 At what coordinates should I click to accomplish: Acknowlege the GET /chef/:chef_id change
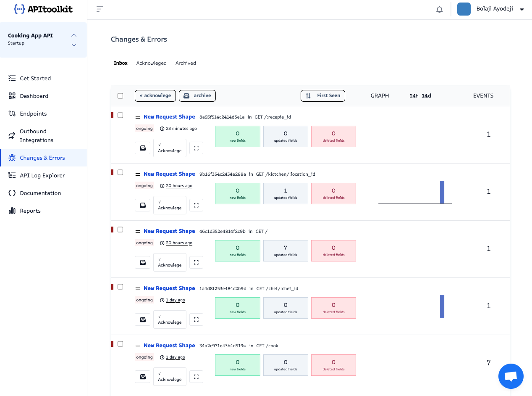170,319
